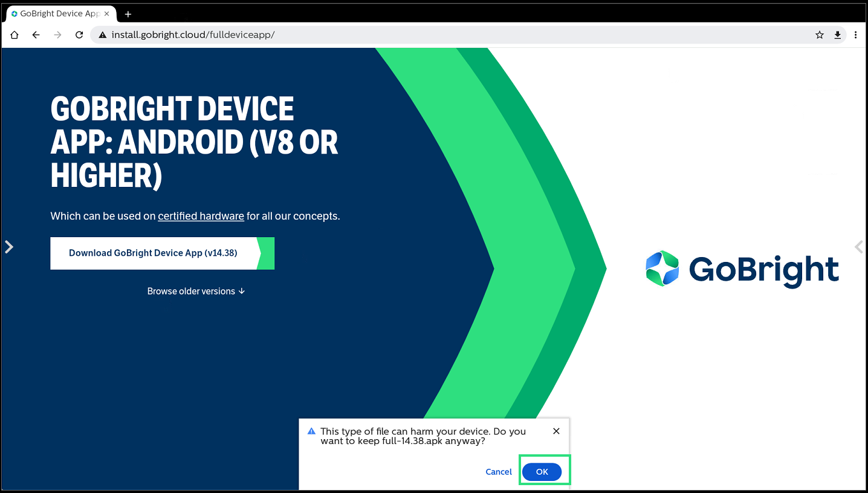Click Download GoBright Device App (v14.38)
Image resolution: width=868 pixels, height=493 pixels.
coord(154,253)
